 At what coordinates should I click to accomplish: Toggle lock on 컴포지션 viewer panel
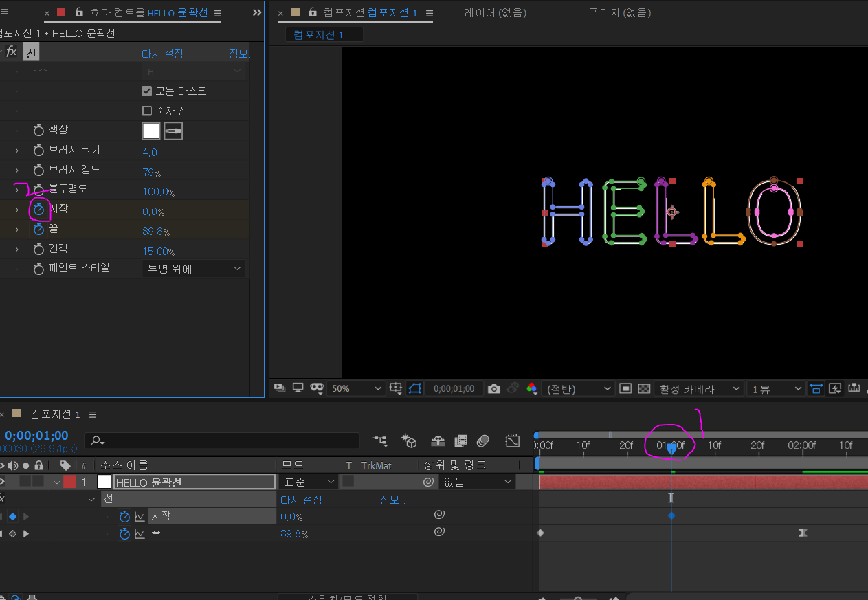point(313,12)
